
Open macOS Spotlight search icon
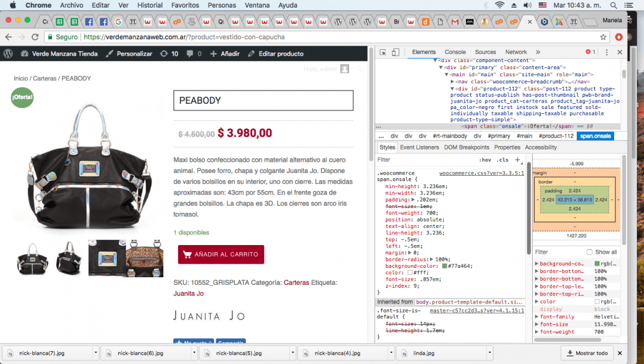tap(613, 5)
